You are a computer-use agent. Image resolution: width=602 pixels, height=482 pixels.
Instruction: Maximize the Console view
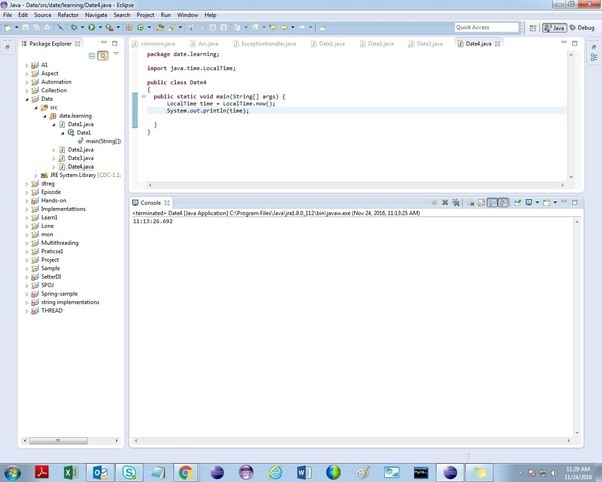pyautogui.click(x=575, y=202)
